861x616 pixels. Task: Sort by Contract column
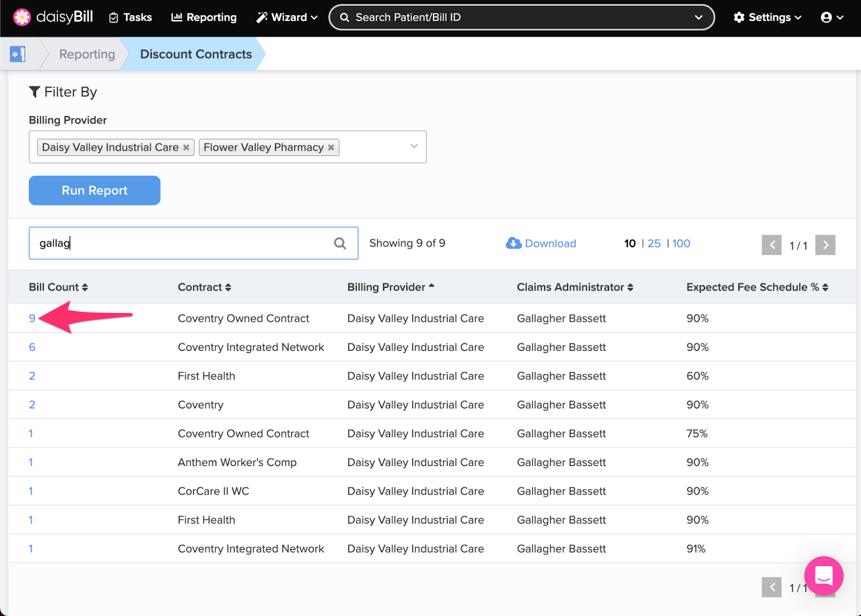204,287
